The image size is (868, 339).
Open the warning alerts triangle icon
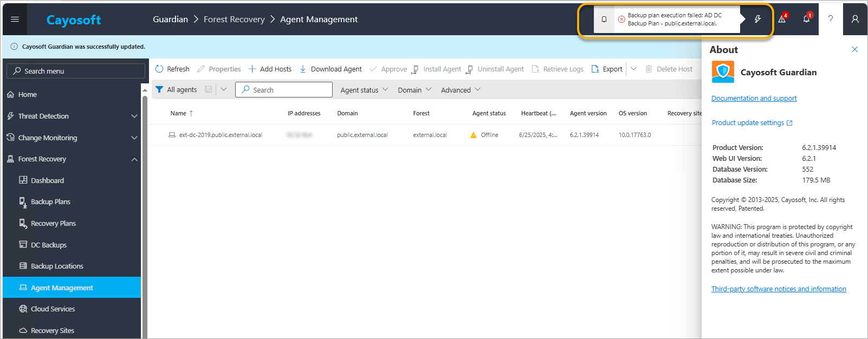(x=782, y=19)
